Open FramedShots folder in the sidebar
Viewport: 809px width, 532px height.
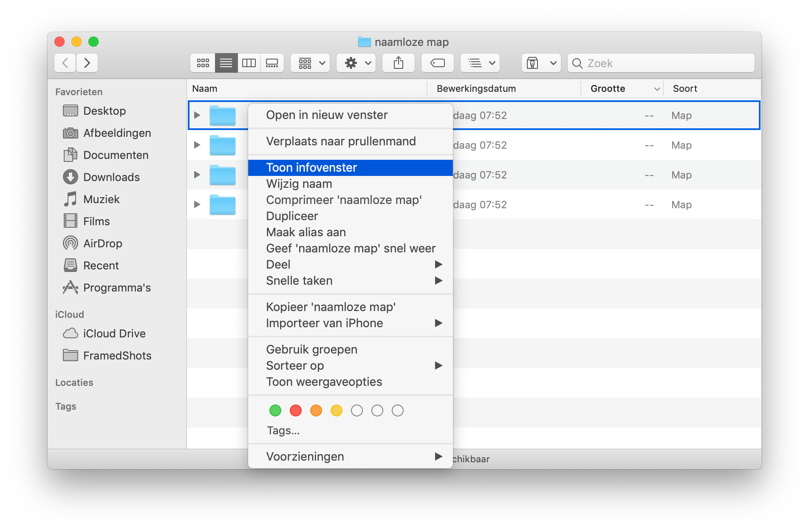click(x=107, y=356)
